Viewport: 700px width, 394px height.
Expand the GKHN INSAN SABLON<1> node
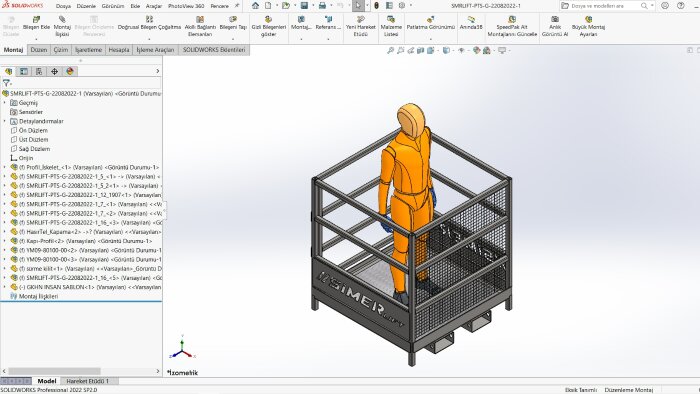(x=4, y=287)
